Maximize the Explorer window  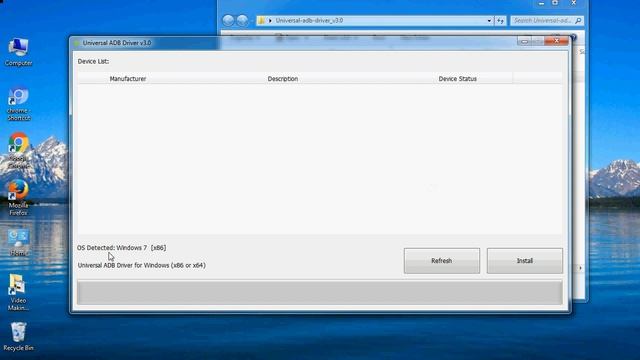[x=555, y=3]
